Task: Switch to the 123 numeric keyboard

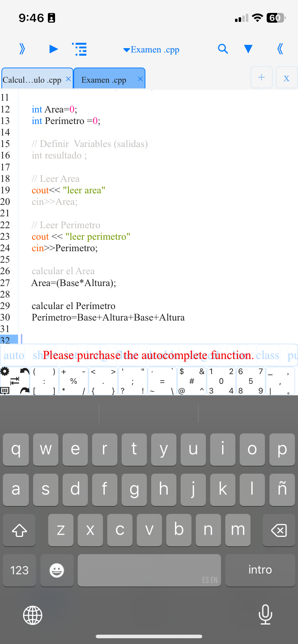Action: point(19,570)
